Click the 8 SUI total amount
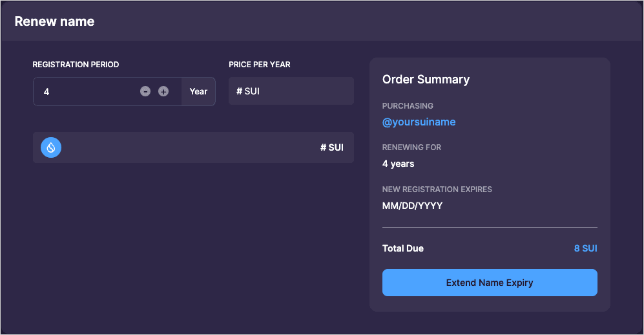This screenshot has height=335, width=644. point(585,248)
